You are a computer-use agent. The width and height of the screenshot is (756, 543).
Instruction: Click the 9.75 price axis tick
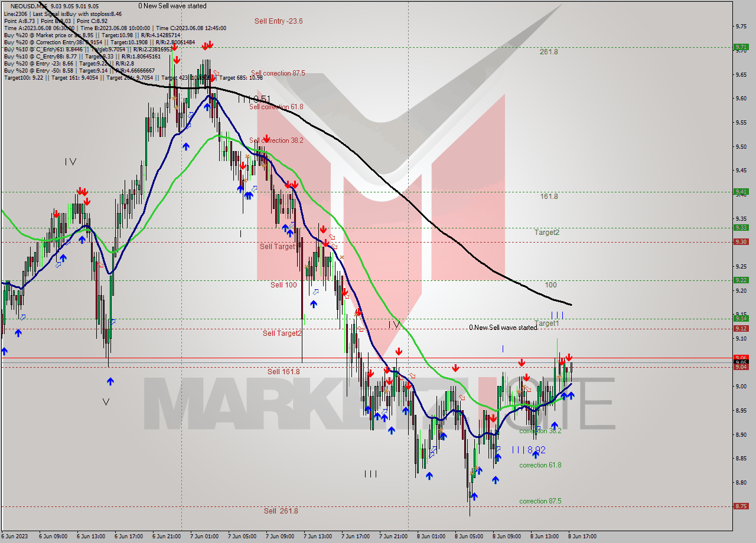[x=742, y=26]
